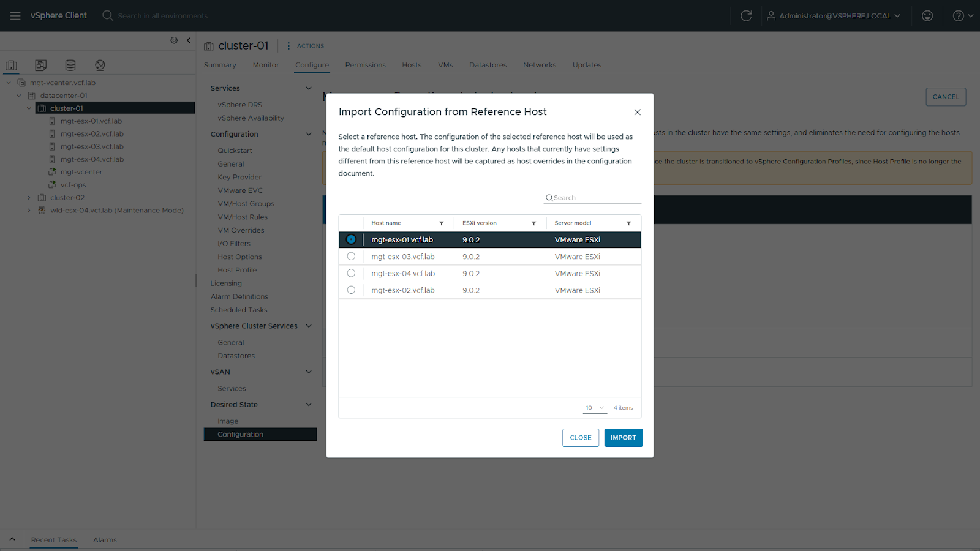The image size is (980, 551).
Task: Open the help question mark menu
Action: (x=963, y=16)
